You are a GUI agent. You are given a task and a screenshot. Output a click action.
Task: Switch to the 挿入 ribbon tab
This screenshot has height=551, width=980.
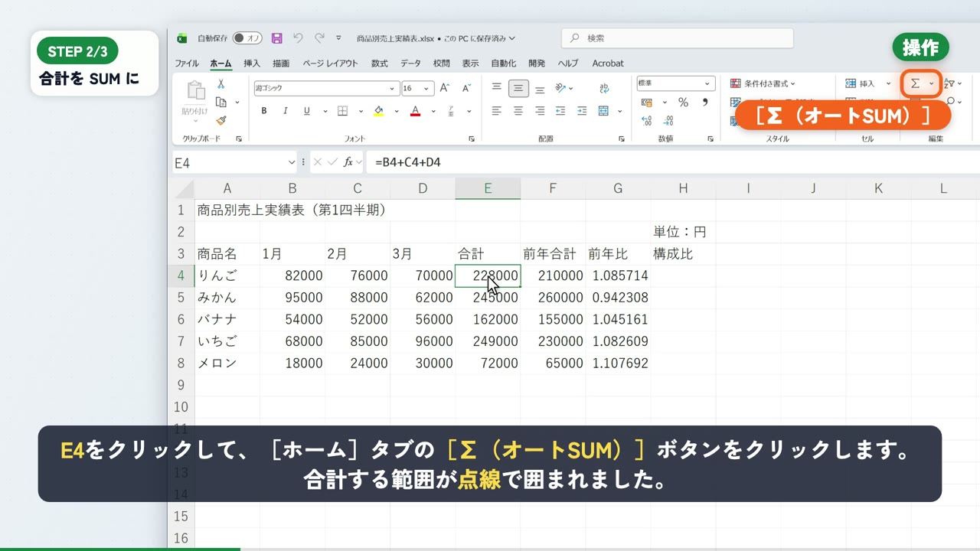(x=252, y=64)
